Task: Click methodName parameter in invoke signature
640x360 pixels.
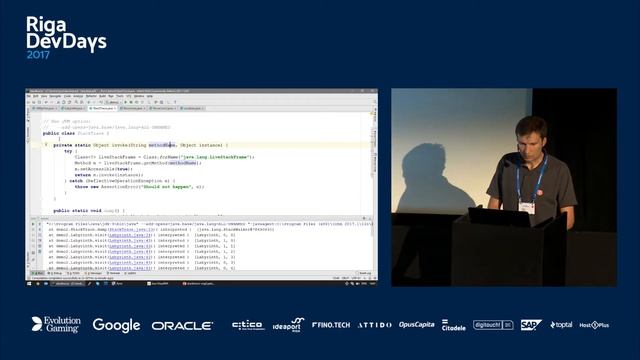Action: tap(162, 145)
